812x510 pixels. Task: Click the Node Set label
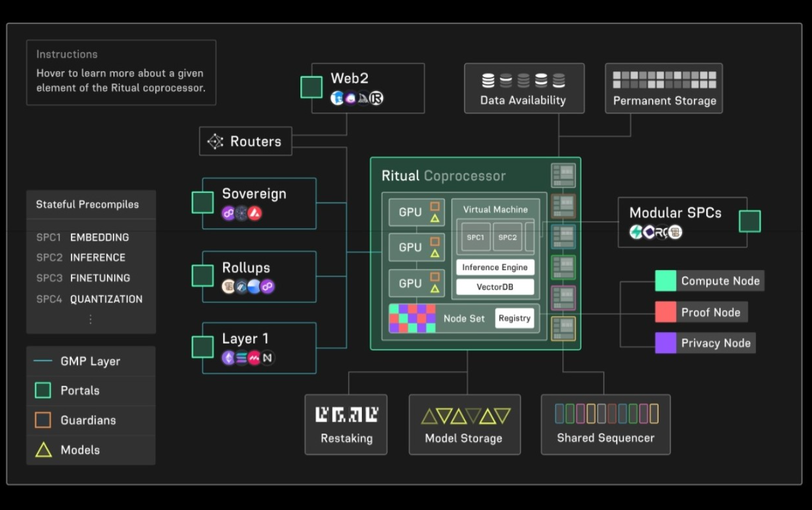tap(464, 319)
